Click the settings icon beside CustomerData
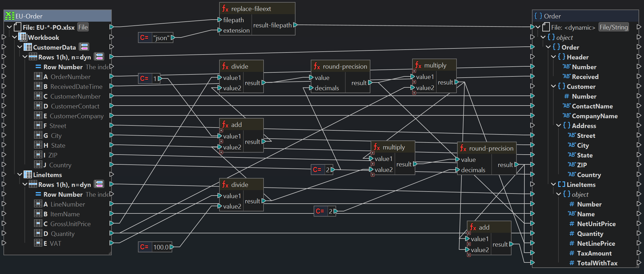This screenshot has width=644, height=274. [x=84, y=47]
